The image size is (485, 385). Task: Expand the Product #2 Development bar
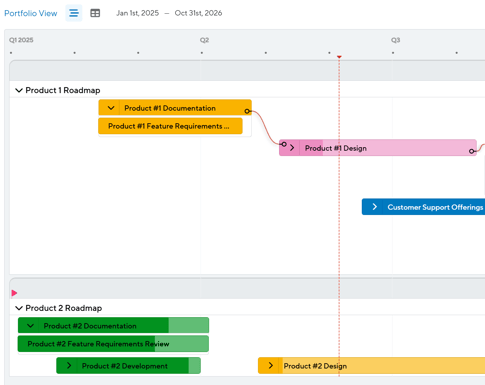click(x=69, y=366)
